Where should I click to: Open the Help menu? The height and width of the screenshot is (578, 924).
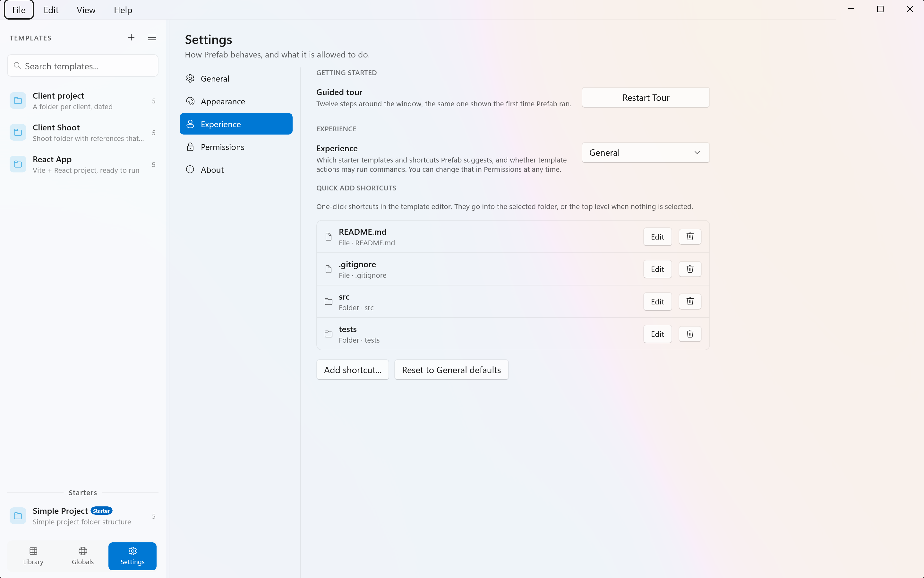123,10
